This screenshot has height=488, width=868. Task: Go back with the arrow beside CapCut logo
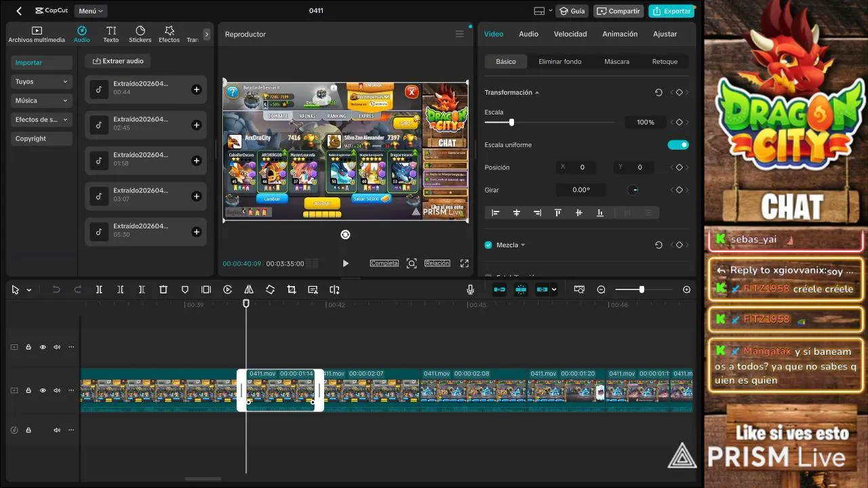[x=19, y=11]
